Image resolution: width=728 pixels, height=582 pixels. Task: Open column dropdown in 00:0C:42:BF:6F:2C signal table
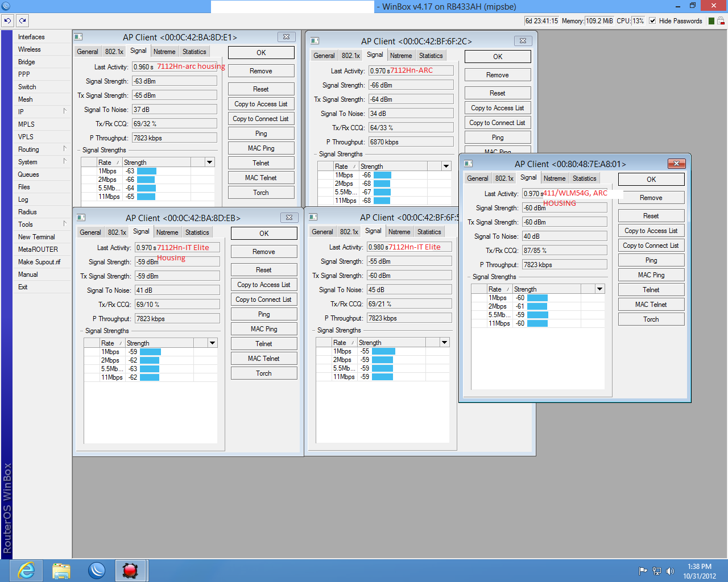[446, 167]
